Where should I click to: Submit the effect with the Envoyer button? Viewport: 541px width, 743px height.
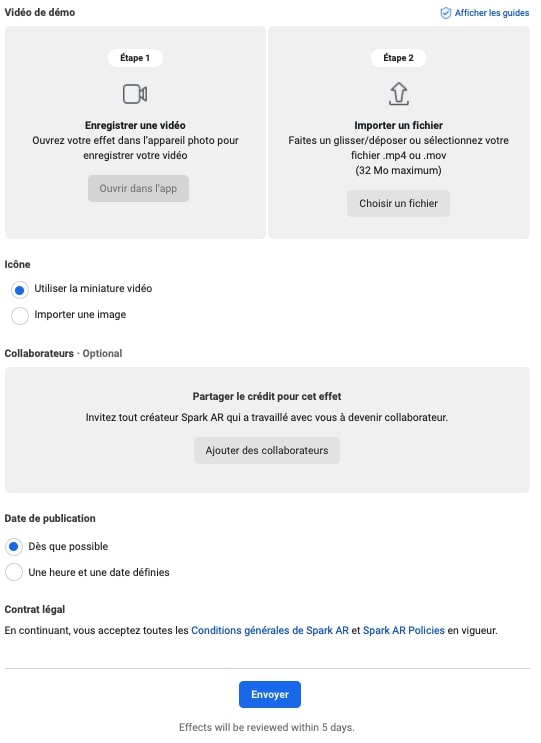[270, 694]
